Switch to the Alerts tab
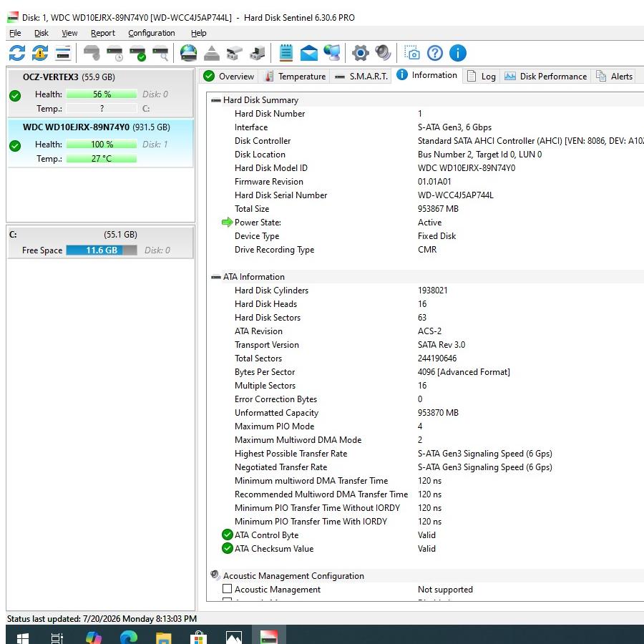 [615, 77]
